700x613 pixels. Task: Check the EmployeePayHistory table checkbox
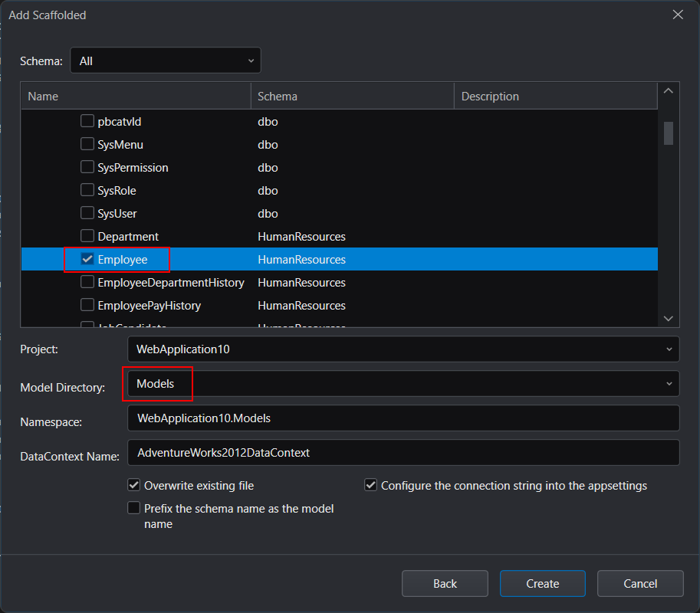tap(87, 305)
